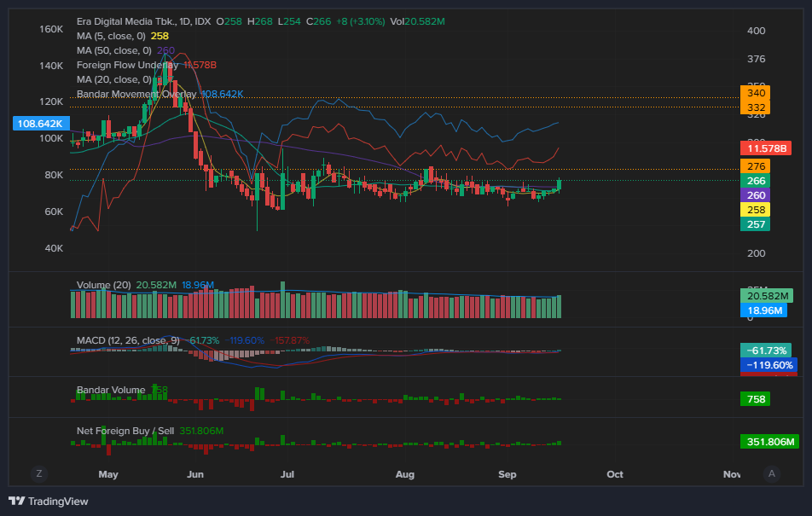This screenshot has height=516, width=812.
Task: Click the 60K left axis tick
Action: [x=54, y=212]
